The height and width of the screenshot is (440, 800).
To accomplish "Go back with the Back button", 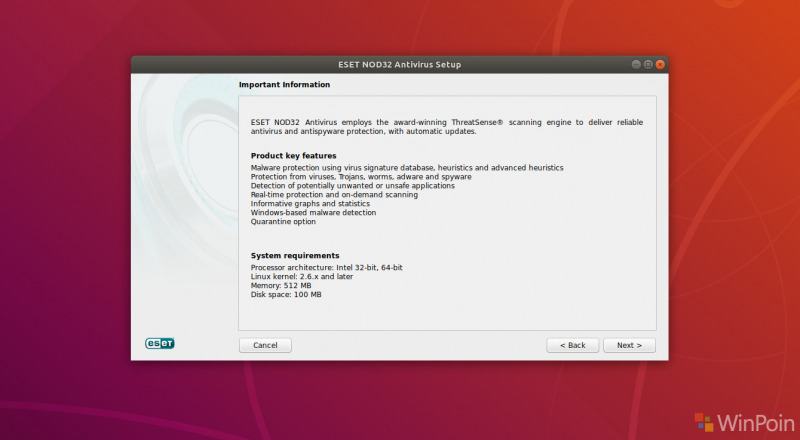I will pos(572,345).
